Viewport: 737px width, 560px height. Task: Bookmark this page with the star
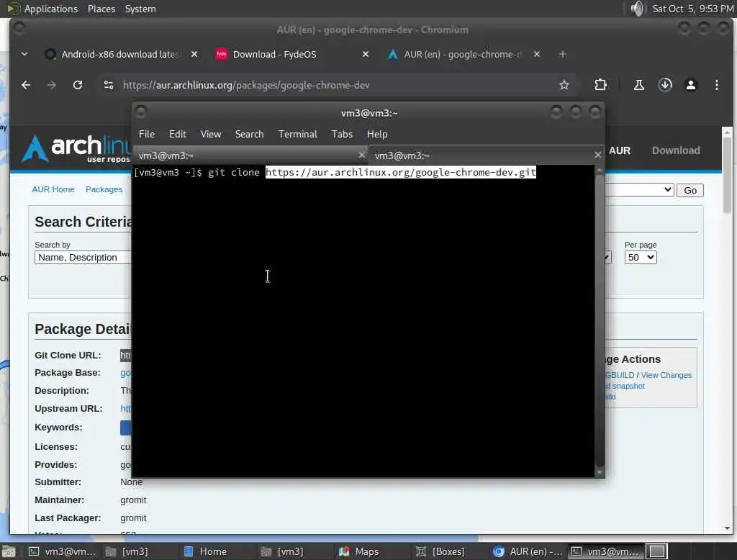click(564, 85)
